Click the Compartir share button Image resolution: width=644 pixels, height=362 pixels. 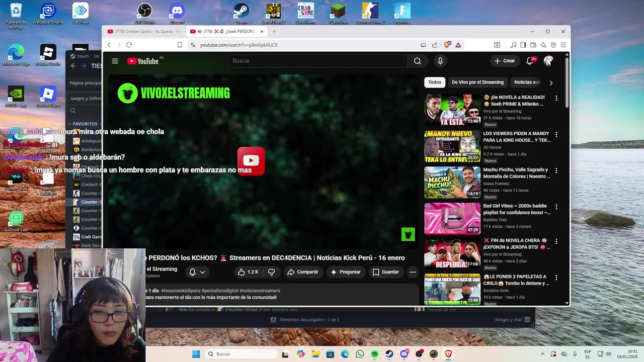point(302,272)
